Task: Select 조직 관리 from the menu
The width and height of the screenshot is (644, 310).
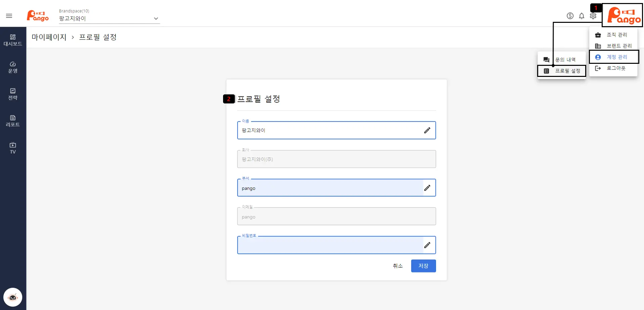Action: coord(616,35)
